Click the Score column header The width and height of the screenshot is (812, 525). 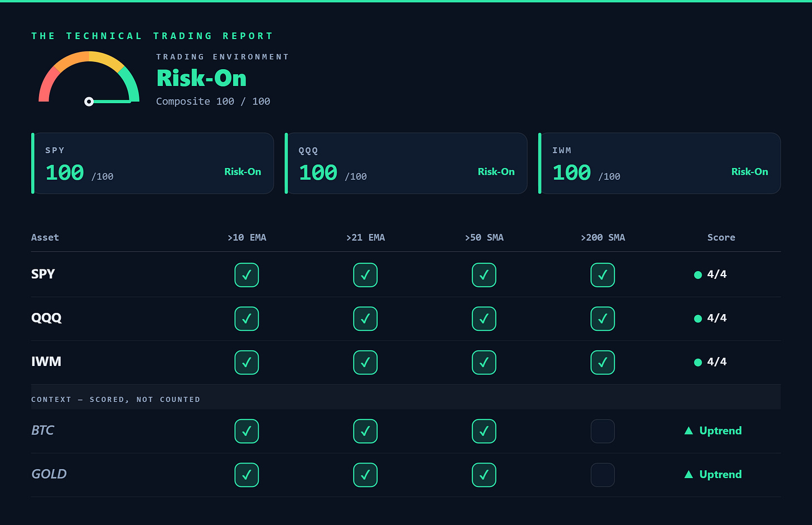tap(721, 237)
